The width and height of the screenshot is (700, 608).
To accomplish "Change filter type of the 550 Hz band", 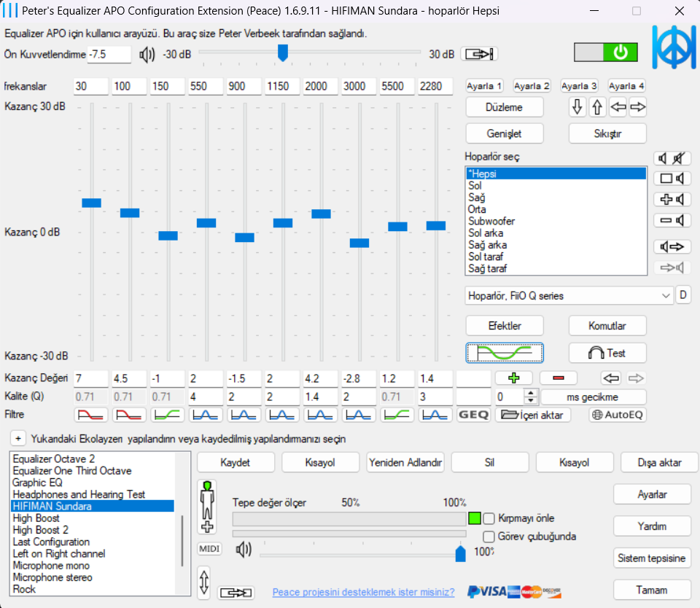I will pos(206,415).
